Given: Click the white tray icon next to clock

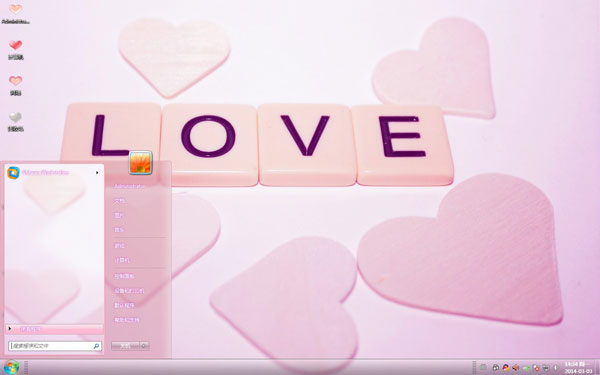Looking at the screenshot, I should [x=556, y=368].
